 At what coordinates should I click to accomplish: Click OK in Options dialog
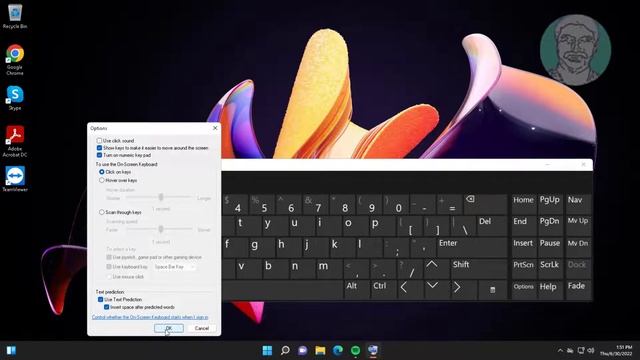[169, 328]
